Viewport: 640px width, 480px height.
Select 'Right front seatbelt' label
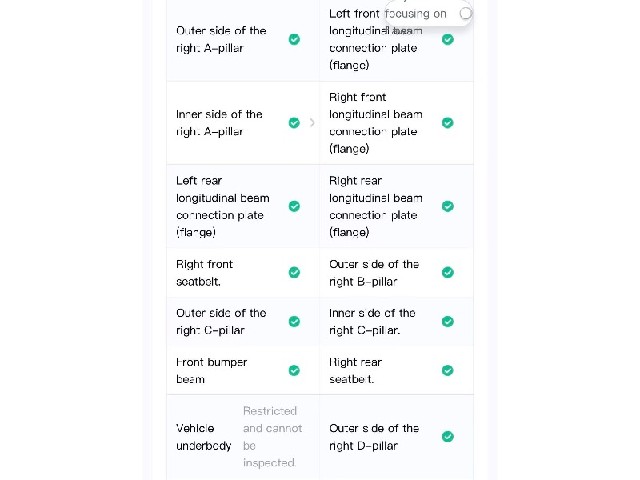(x=204, y=273)
